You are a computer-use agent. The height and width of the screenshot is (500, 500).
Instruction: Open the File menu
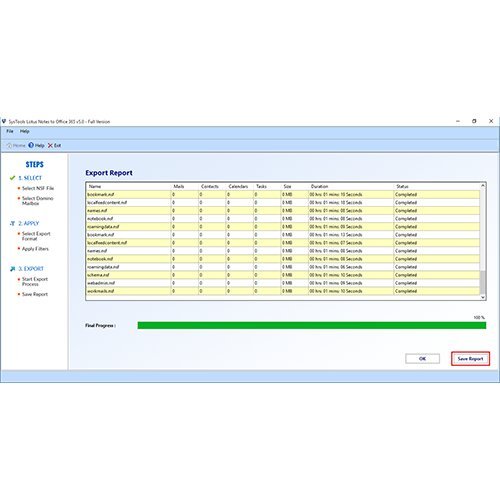(10, 131)
